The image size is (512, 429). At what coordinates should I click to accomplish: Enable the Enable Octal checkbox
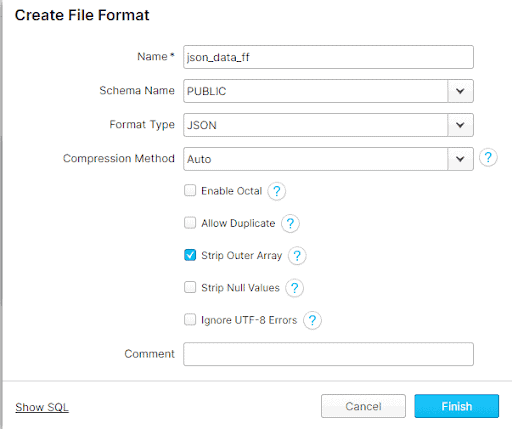190,191
